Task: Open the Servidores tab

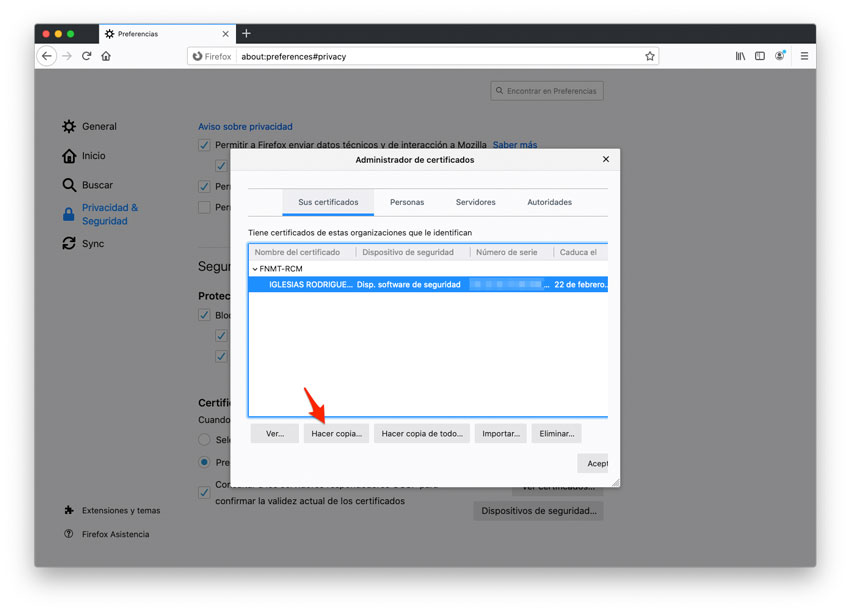Action: tap(475, 202)
